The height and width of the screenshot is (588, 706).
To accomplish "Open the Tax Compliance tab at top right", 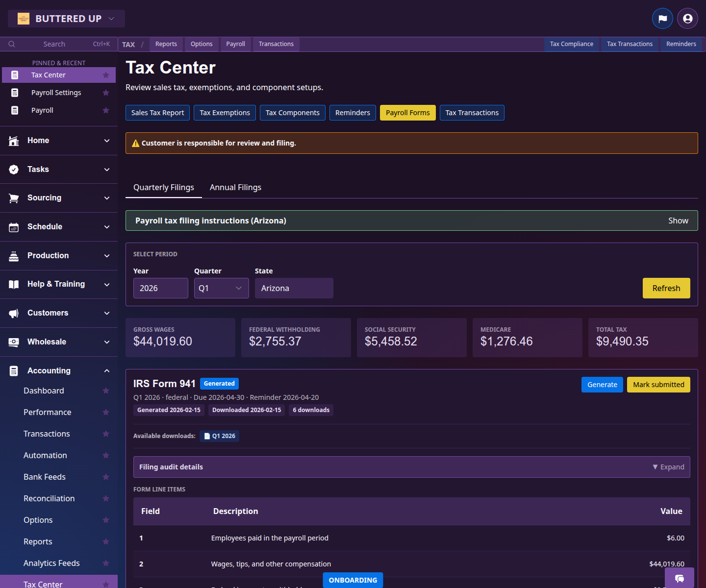I will coord(571,44).
